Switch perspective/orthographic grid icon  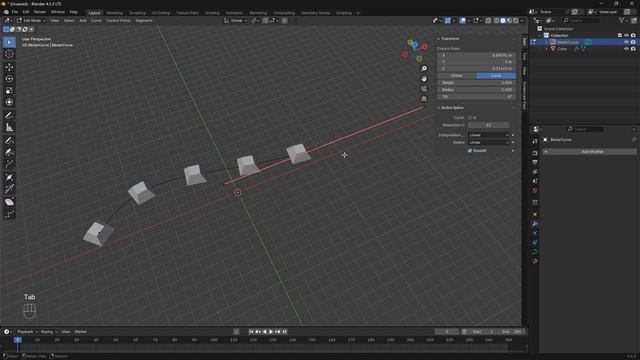(424, 99)
